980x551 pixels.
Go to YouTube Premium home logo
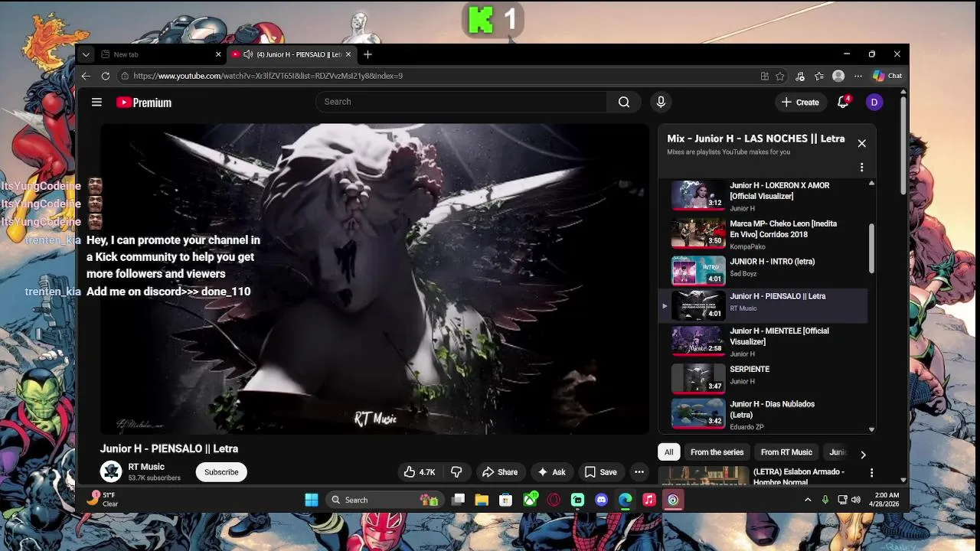144,103
